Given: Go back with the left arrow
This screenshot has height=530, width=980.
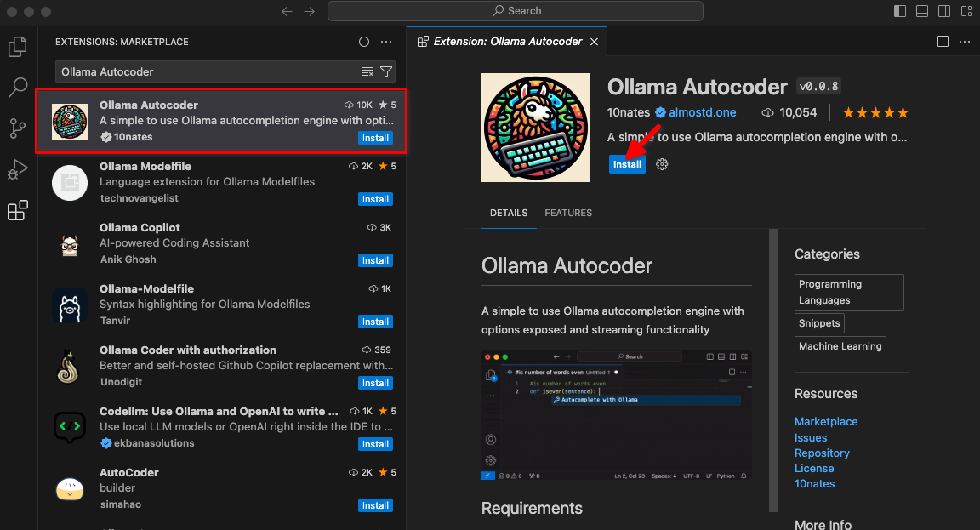Looking at the screenshot, I should 287,11.
